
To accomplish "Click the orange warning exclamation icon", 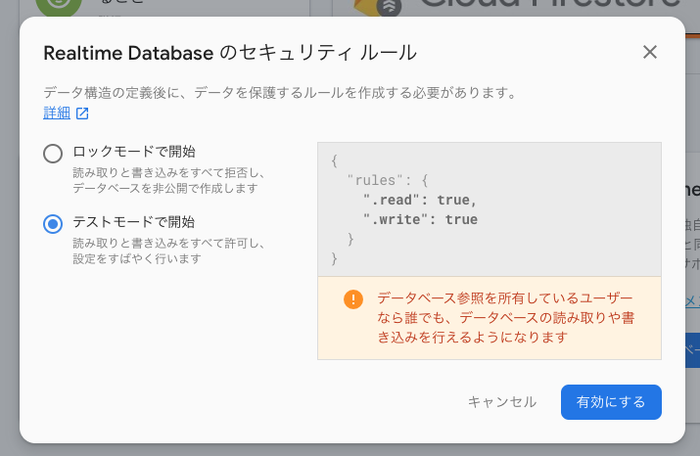I will [x=353, y=299].
